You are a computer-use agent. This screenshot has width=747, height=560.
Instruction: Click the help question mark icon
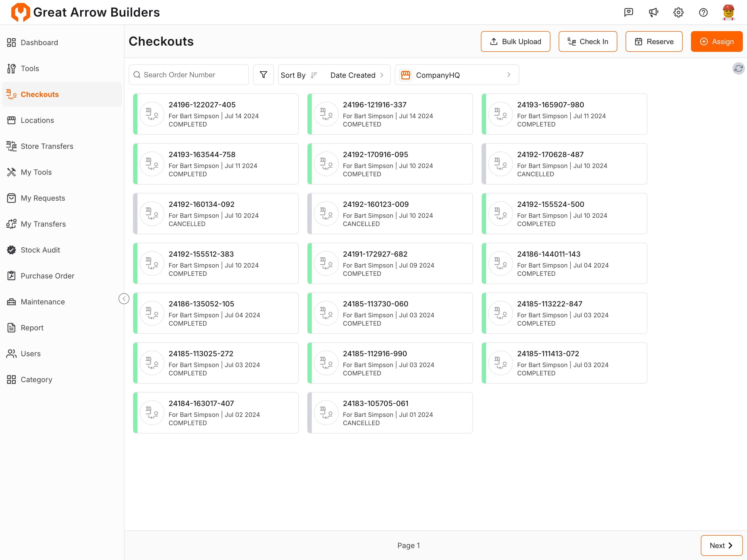tap(703, 12)
